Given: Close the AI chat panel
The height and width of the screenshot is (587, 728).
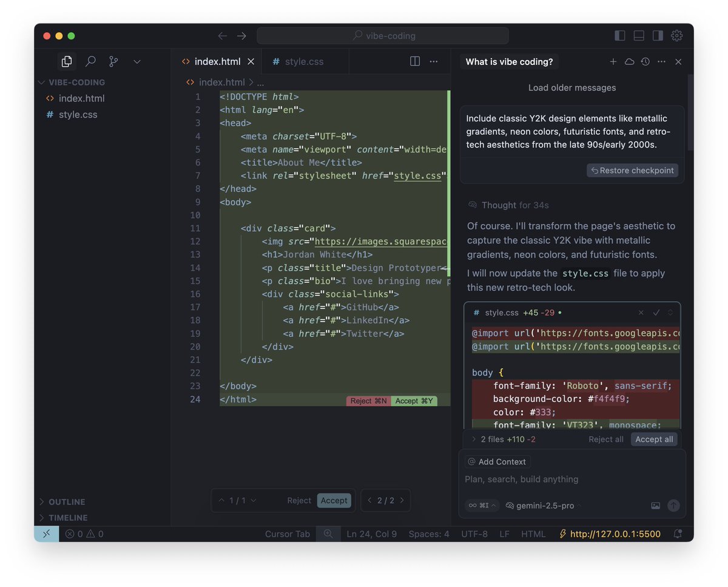Looking at the screenshot, I should [x=678, y=62].
